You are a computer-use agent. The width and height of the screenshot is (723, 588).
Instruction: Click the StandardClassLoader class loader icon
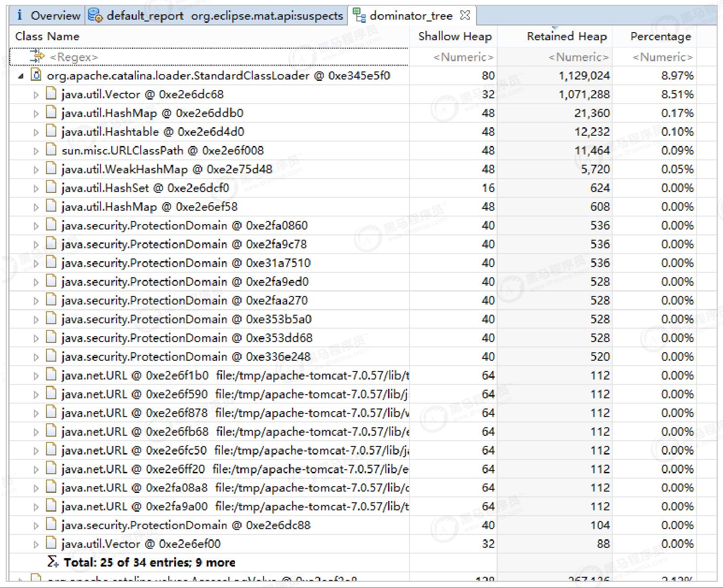[x=36, y=75]
